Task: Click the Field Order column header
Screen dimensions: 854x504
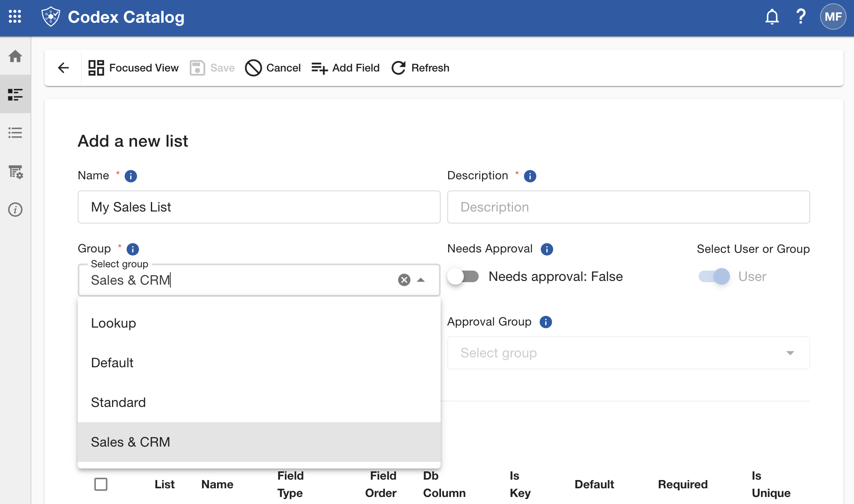Action: [381, 484]
